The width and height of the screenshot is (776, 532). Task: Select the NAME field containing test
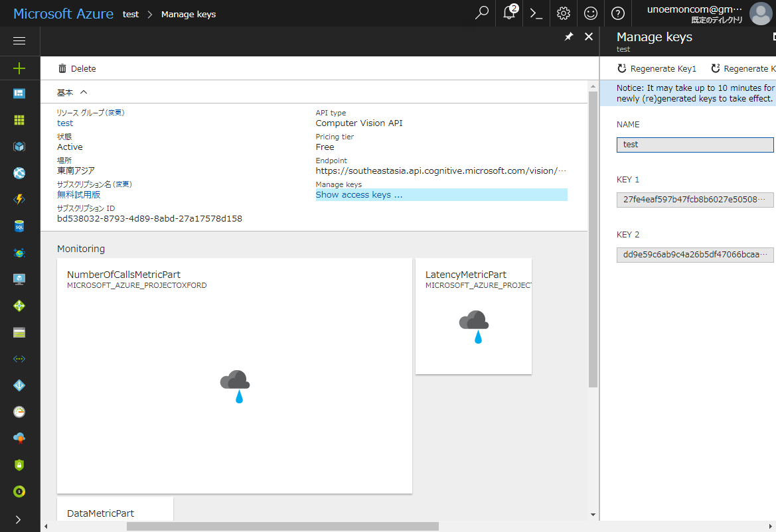[695, 145]
